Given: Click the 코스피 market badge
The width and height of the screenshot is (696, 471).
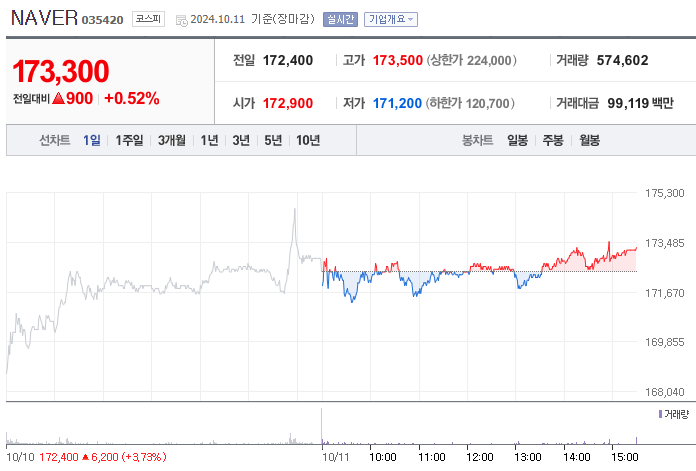Looking at the screenshot, I should pos(148,19).
